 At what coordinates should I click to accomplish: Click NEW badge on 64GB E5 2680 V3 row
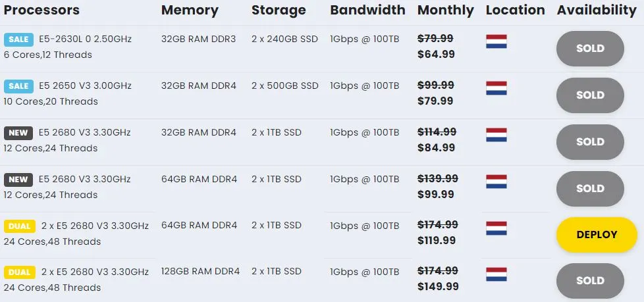click(x=18, y=180)
